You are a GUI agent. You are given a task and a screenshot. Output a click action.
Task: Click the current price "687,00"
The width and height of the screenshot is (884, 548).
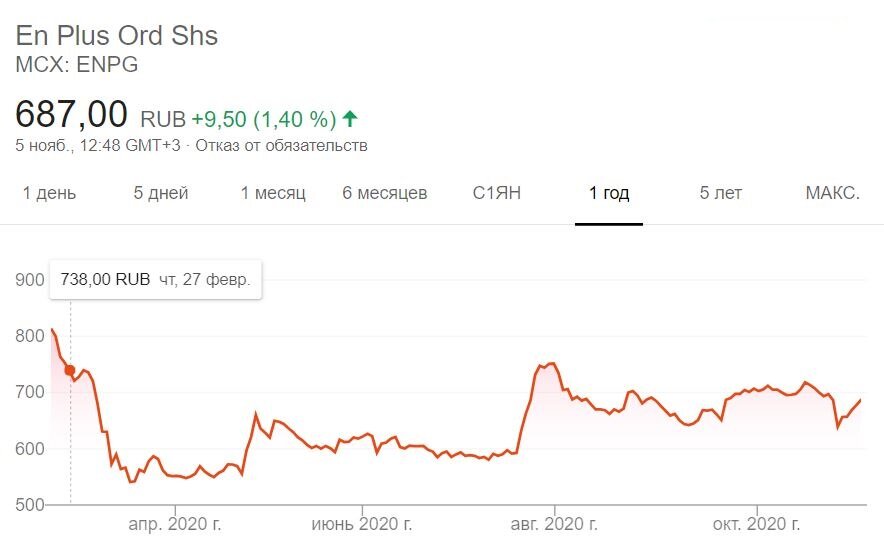coord(71,114)
